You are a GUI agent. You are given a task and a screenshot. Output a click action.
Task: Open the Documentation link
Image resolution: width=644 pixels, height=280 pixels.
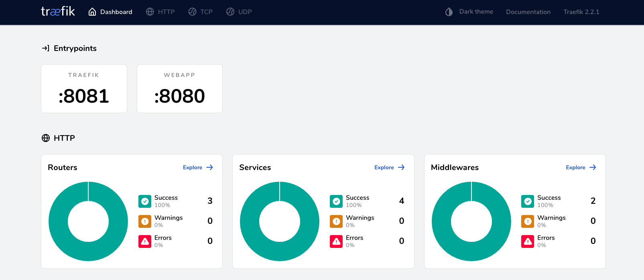528,12
